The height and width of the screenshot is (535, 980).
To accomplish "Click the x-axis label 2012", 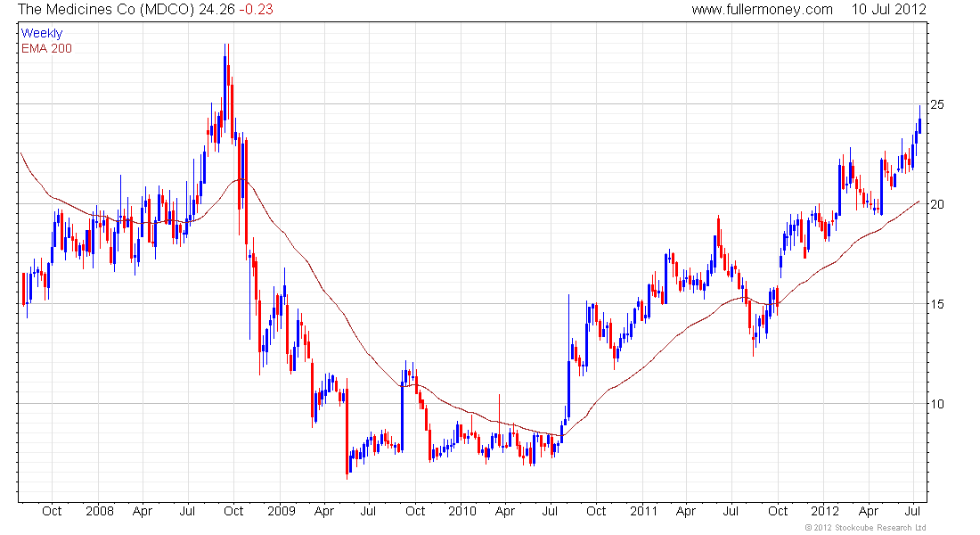I will point(824,511).
